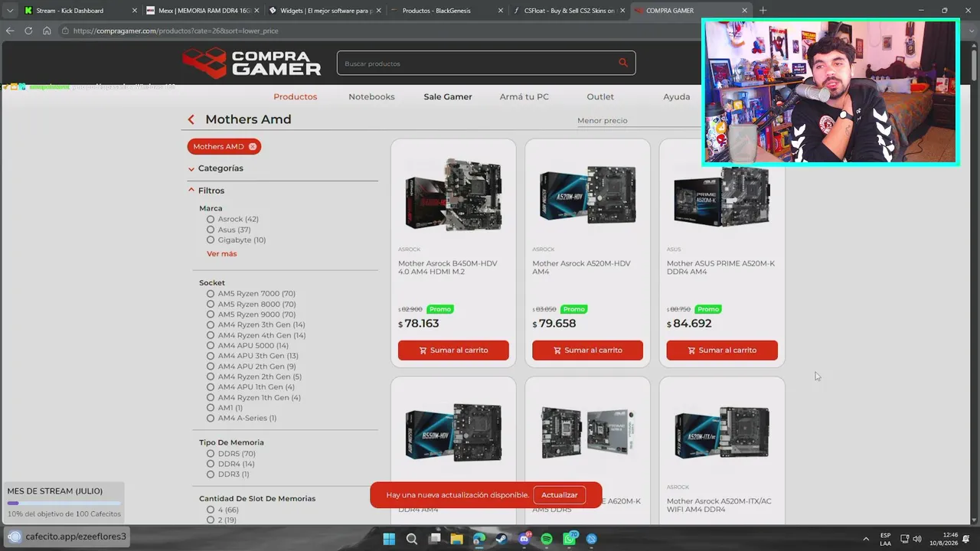The width and height of the screenshot is (980, 551).
Task: Switch to the Widgets browser tab
Action: [325, 11]
